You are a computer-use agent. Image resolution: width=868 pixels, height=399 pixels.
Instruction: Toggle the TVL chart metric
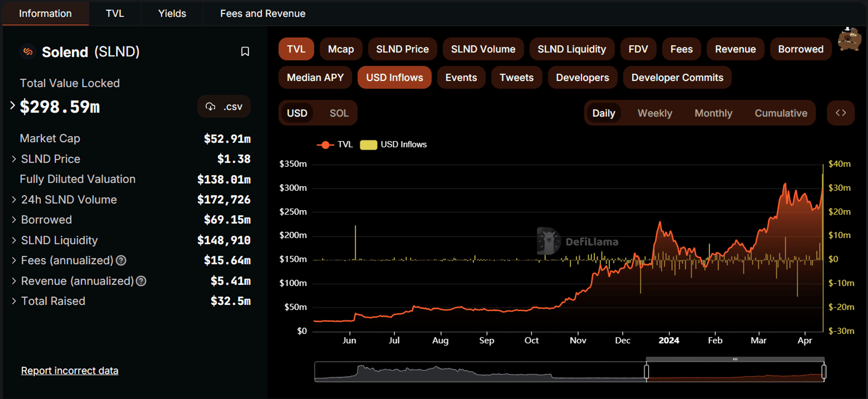coord(296,49)
